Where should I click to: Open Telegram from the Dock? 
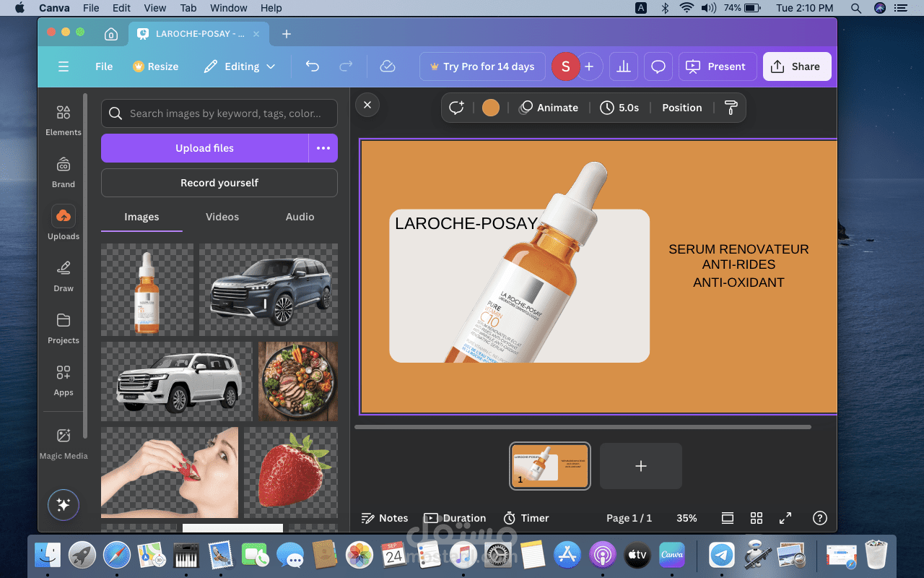720,555
